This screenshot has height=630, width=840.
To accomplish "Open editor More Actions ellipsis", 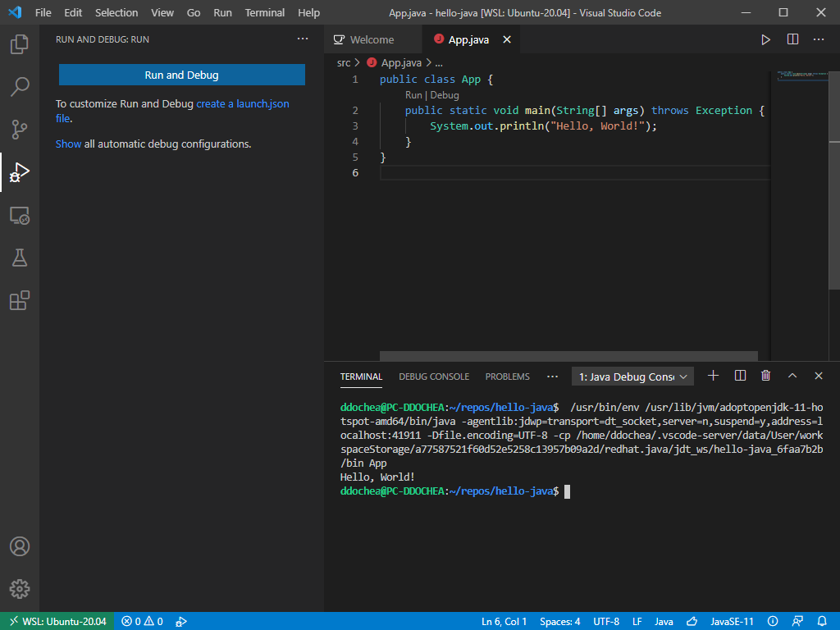I will point(819,39).
